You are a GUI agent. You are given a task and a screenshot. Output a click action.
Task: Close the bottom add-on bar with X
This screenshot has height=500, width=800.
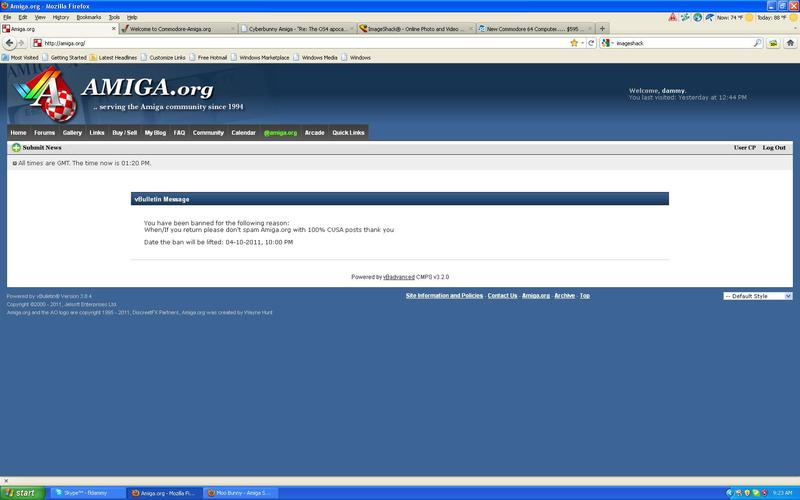6,481
